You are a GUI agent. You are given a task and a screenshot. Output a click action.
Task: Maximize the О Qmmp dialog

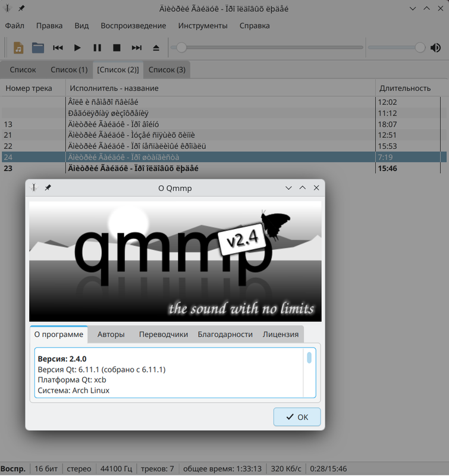click(303, 188)
